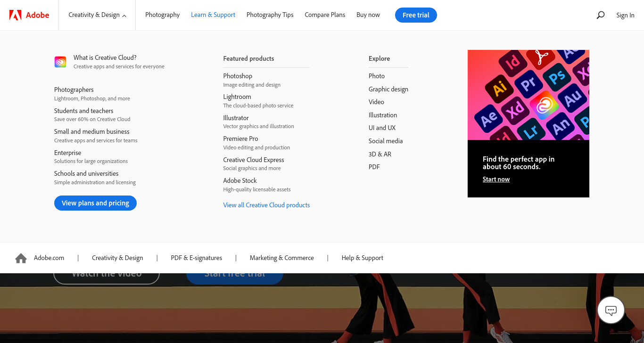
Task: Open Social media under Explore
Action: point(386,141)
